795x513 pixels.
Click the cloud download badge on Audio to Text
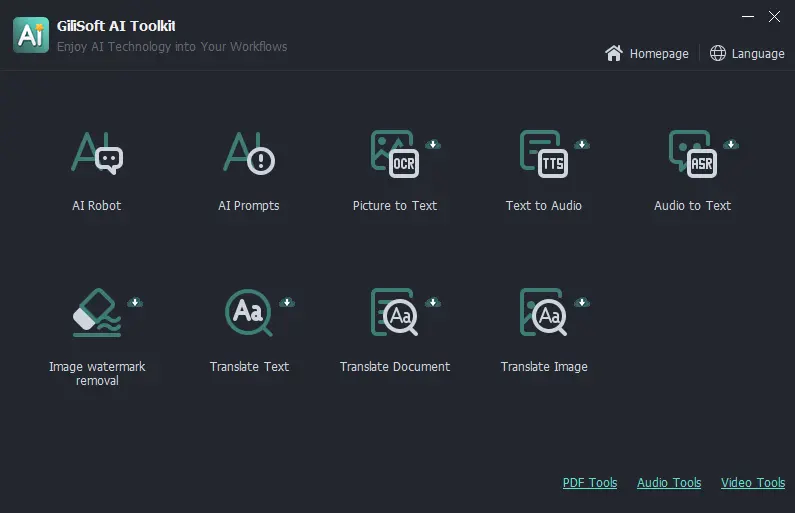coord(731,144)
